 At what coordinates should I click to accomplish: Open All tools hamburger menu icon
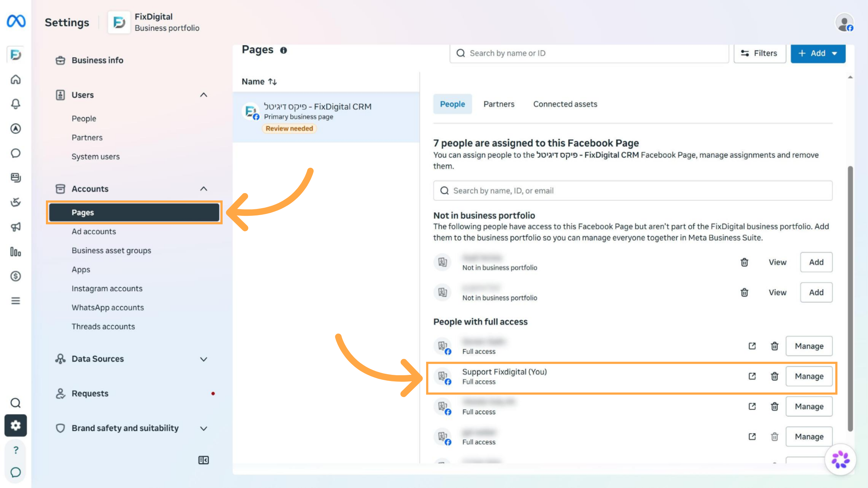[x=16, y=301]
